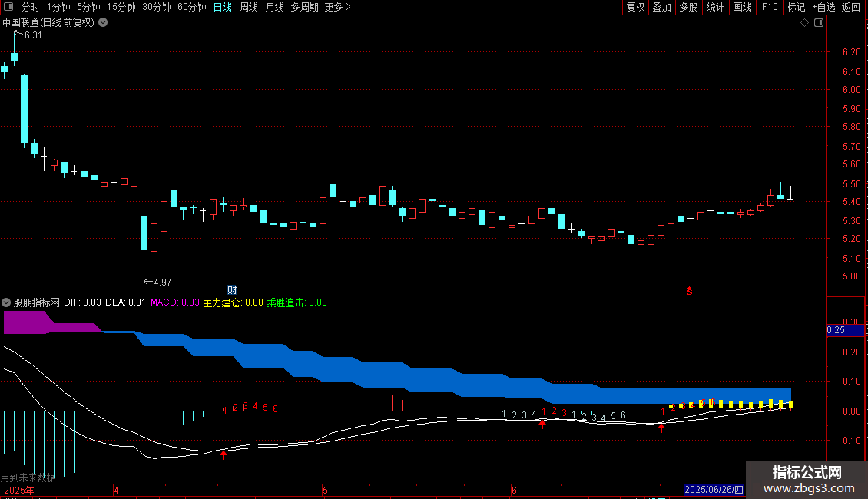Click the window split icon in chart corner

coord(819,23)
